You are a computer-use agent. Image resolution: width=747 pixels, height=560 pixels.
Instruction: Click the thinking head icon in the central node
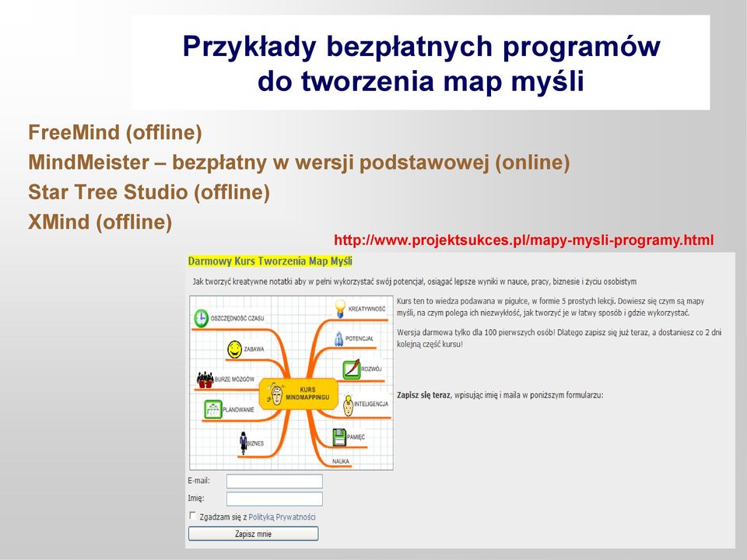275,394
